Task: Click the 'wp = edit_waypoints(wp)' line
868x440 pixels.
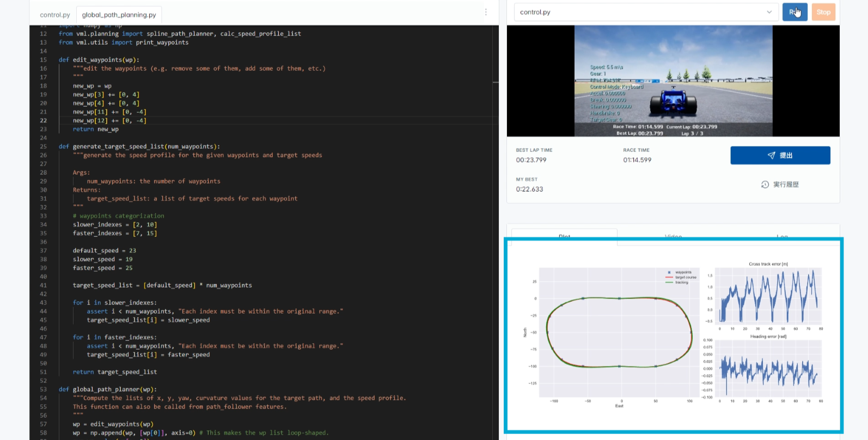Action: pyautogui.click(x=113, y=424)
